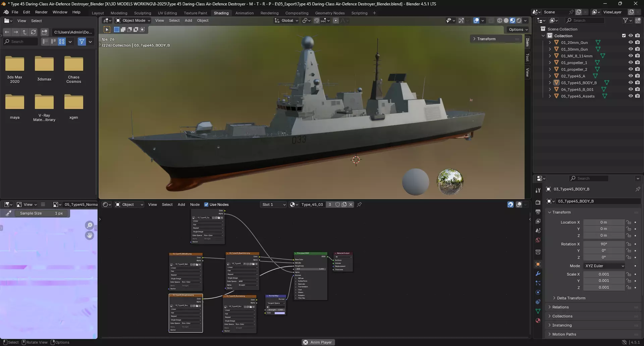The image size is (644, 346).
Task: Click the file browser refresh icon
Action: pos(33,32)
